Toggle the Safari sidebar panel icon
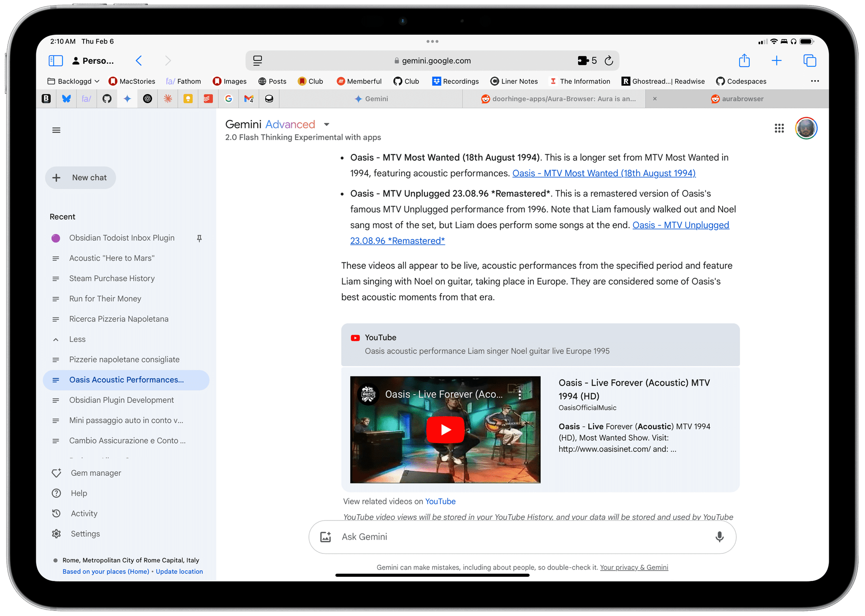The height and width of the screenshot is (616, 865). (56, 61)
